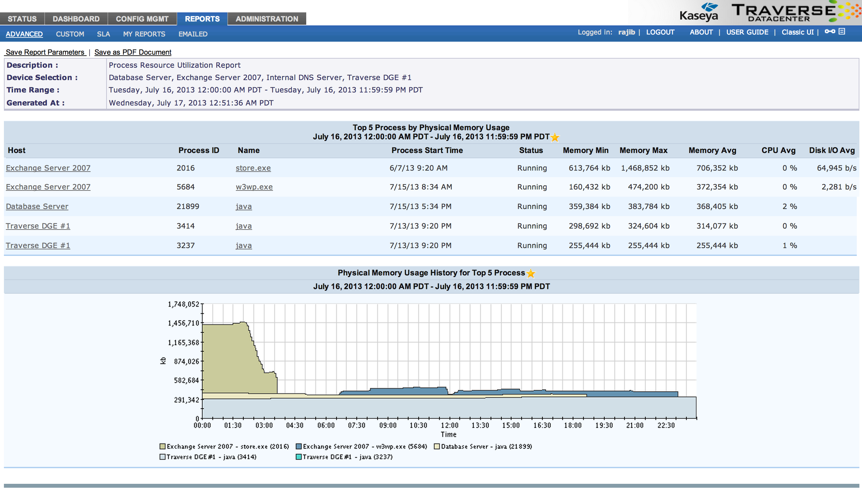Screen dimensions: 862x504
Task: Click the star icon beside Physical Memory Usage History
Action: tap(531, 273)
